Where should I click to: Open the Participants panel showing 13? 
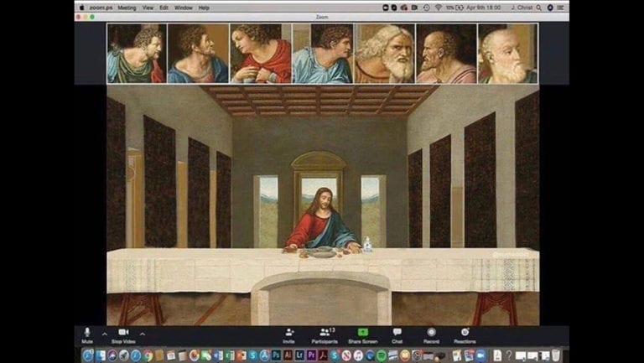(x=325, y=335)
